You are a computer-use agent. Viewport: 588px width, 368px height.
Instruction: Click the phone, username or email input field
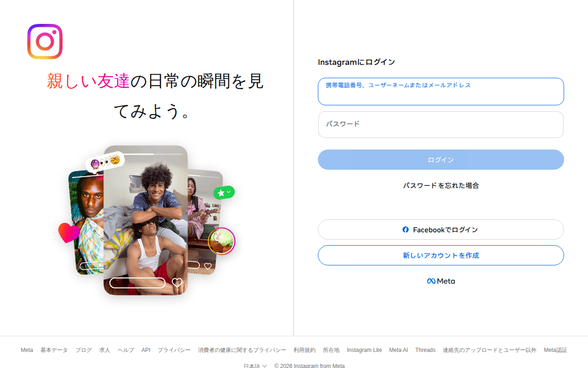441,92
